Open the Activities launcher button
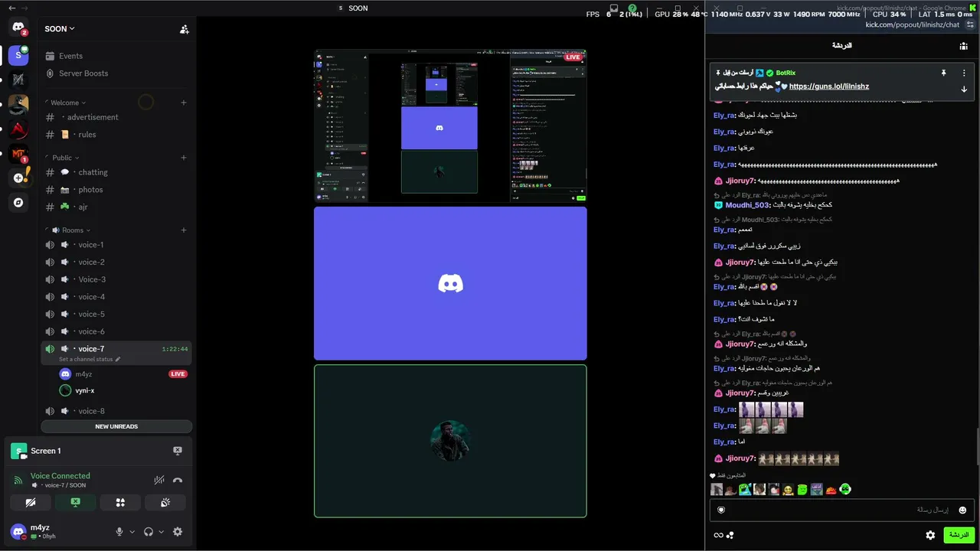The width and height of the screenshot is (980, 551). coord(120,503)
